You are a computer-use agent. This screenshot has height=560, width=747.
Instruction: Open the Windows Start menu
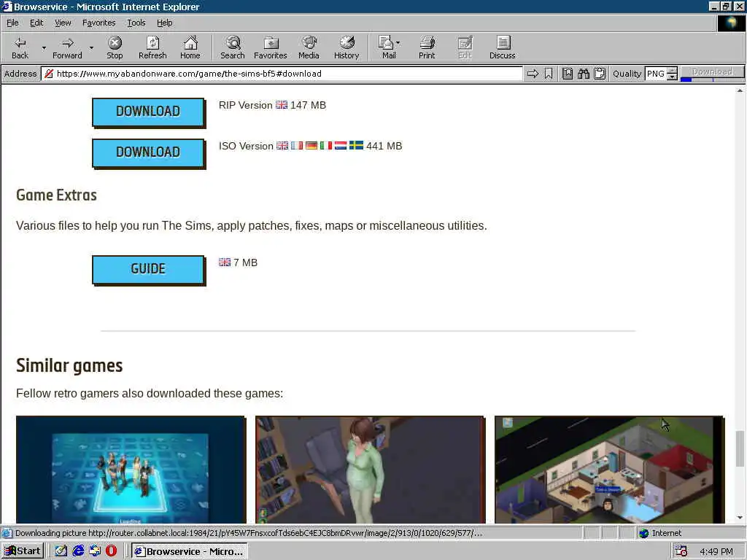(23, 551)
